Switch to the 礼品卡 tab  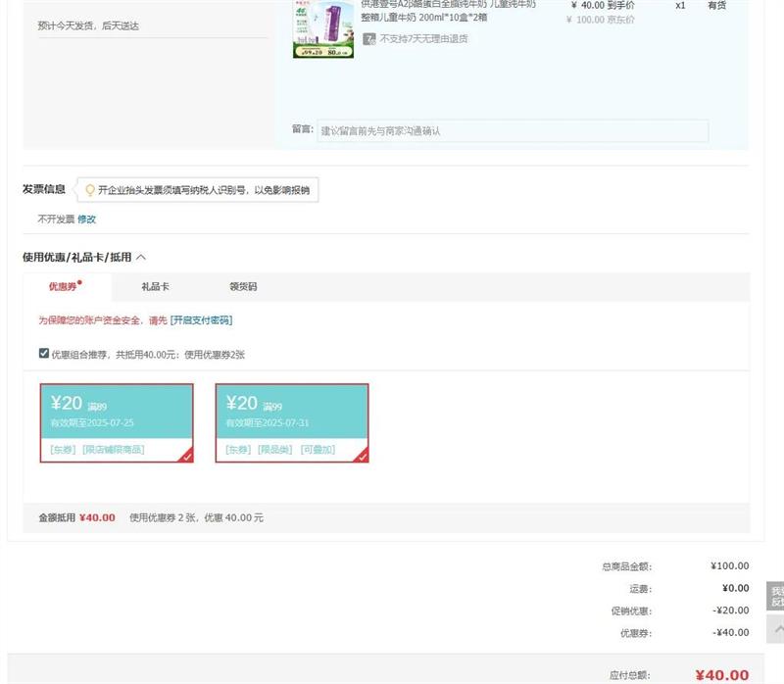coord(155,287)
